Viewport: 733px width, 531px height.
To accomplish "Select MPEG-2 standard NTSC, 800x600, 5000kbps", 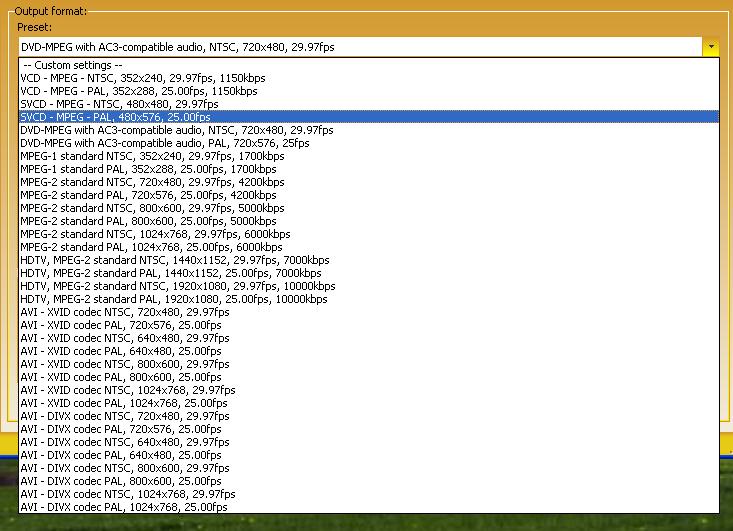I will coord(369,208).
